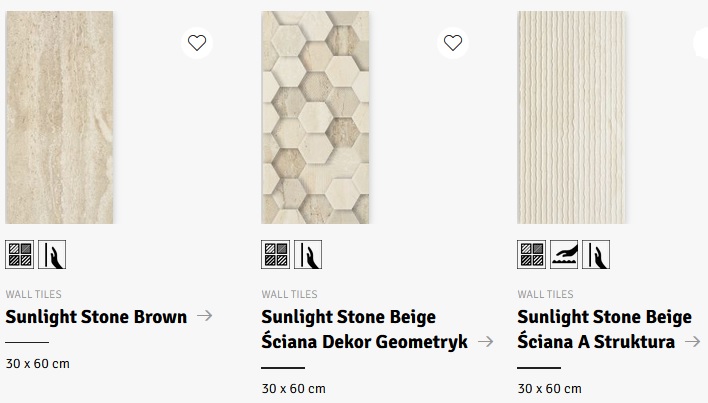Click the tile-pattern icon under the Dekor Geometryk tile
708x403 pixels.
tap(276, 255)
